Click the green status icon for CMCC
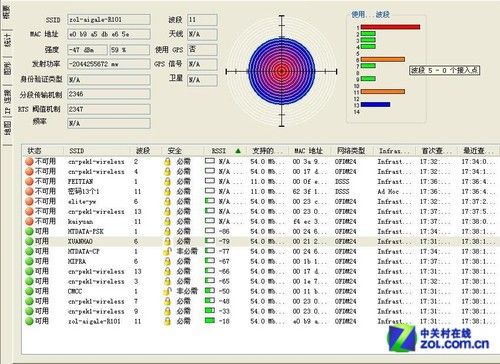 29,291
